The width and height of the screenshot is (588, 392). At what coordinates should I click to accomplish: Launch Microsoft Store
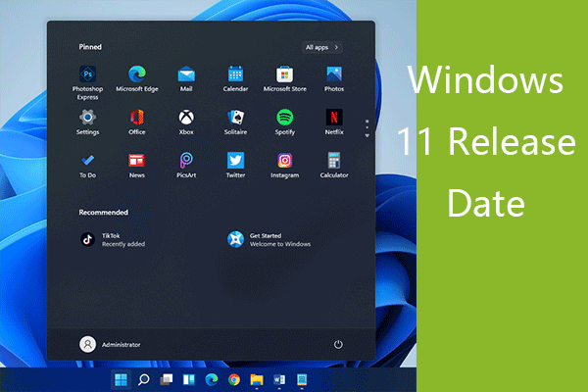click(284, 78)
